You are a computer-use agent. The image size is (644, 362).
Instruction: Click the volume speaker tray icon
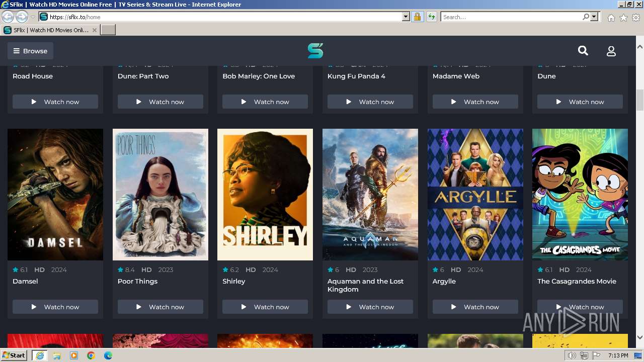point(572,355)
